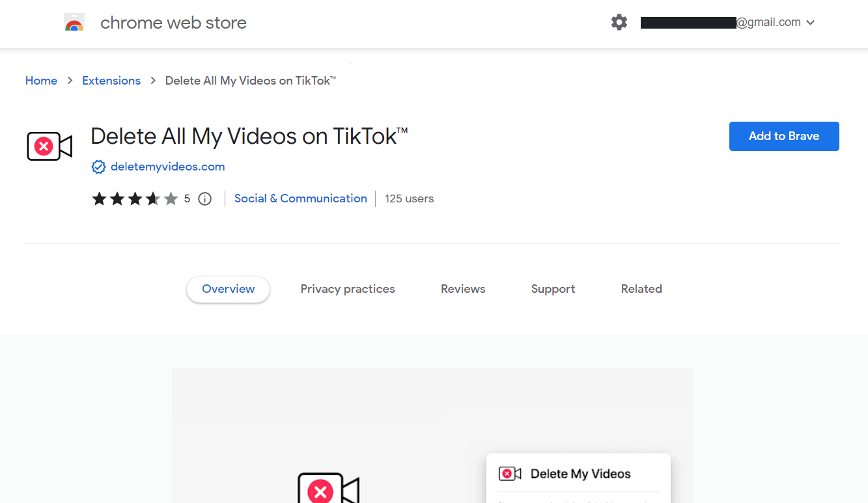Click the star rating display
Screen dimensions: 868x503
[x=135, y=198]
